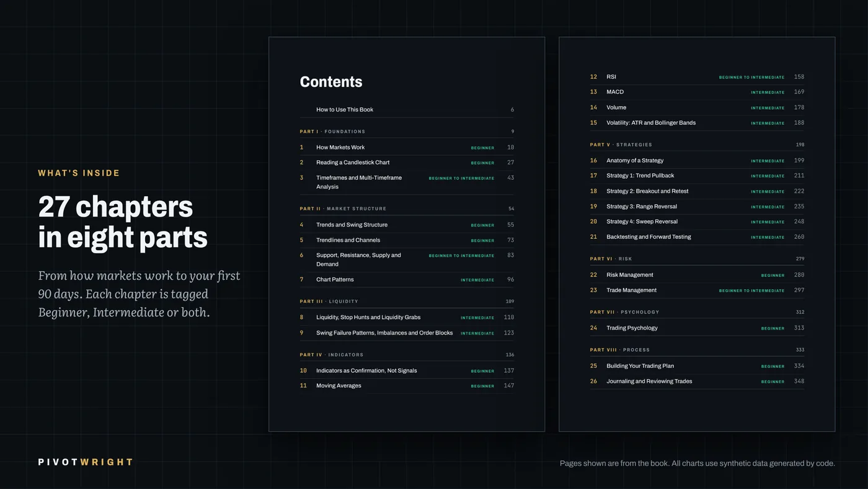Choose the "PART IV · INDICATORS" heading

tap(332, 355)
